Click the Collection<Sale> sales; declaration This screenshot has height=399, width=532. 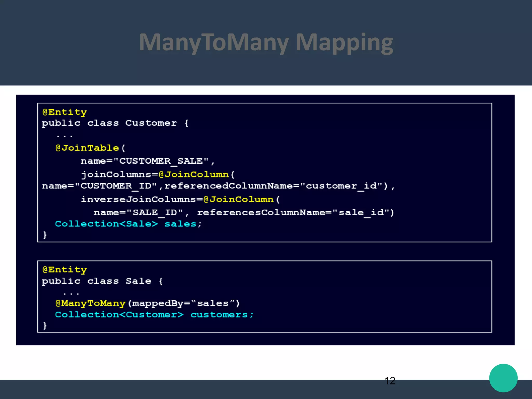pos(128,224)
